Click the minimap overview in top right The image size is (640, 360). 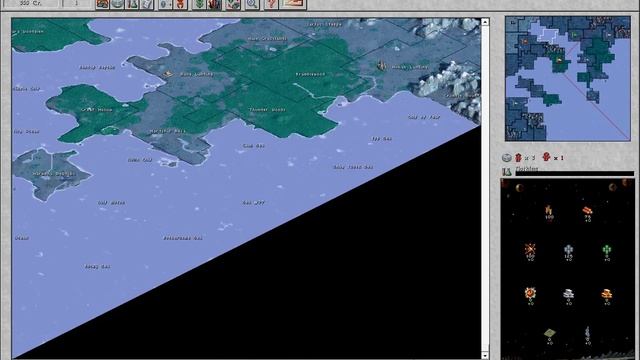tap(568, 79)
